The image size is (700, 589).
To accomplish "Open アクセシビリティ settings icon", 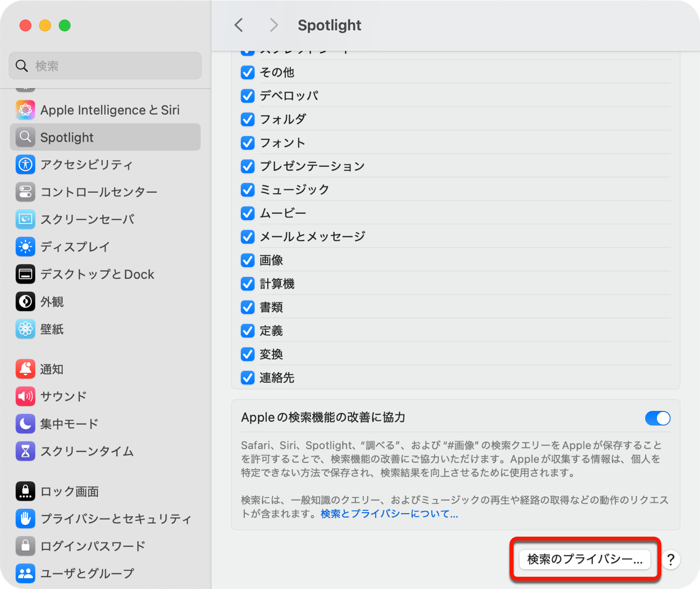I will tap(25, 164).
